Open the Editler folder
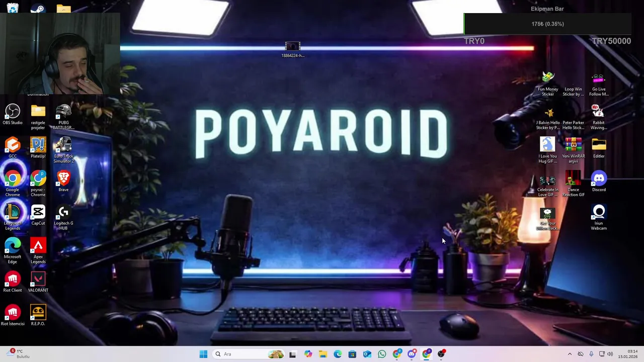This screenshot has height=362, width=644. tap(599, 148)
